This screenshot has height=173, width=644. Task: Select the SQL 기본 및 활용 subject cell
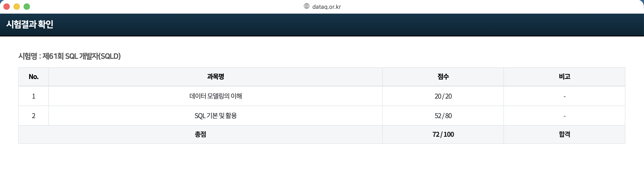click(x=215, y=116)
